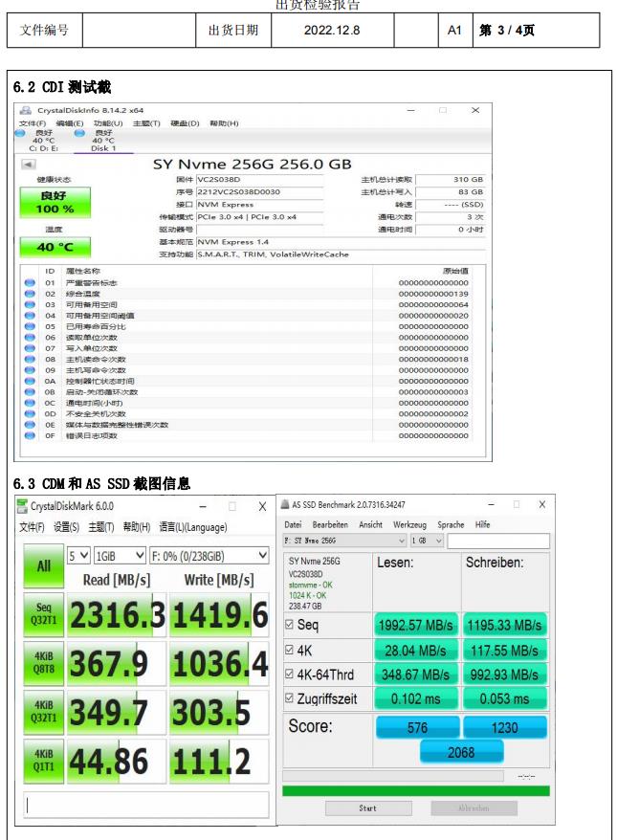Click the status circle for attribute ID 06
Image resolution: width=617 pixels, height=840 pixels.
click(x=30, y=338)
